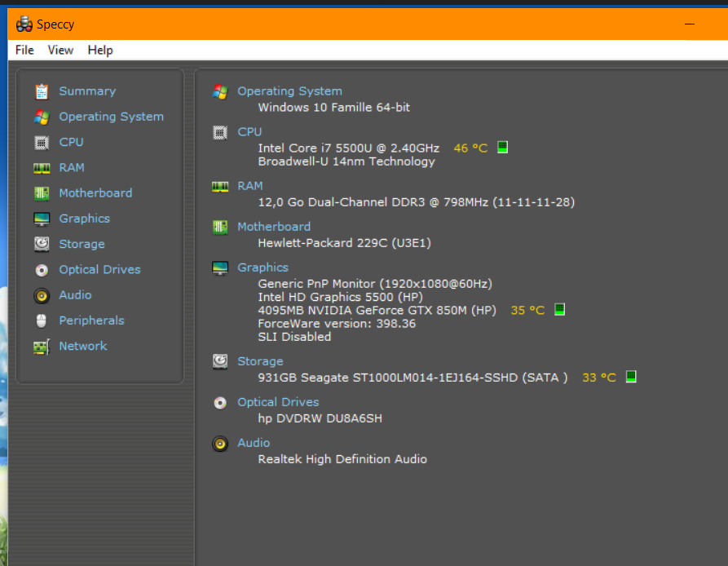This screenshot has height=566, width=728.
Task: Click the RAM icon in summary panel
Action: pos(220,187)
